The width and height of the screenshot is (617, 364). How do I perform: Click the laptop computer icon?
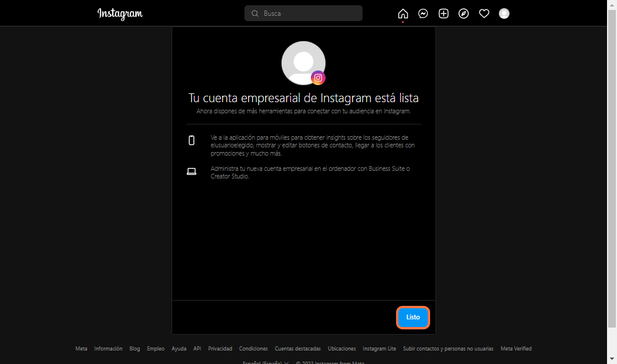tap(192, 171)
